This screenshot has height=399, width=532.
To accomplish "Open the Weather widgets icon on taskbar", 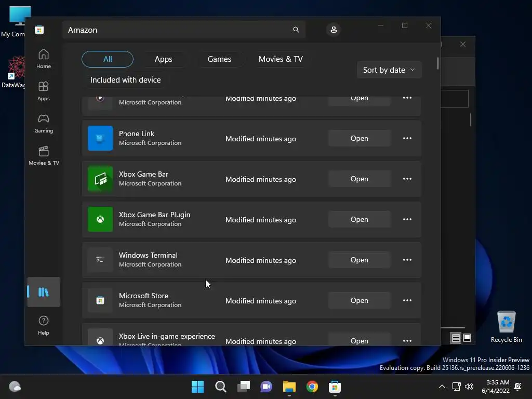I will (x=15, y=387).
